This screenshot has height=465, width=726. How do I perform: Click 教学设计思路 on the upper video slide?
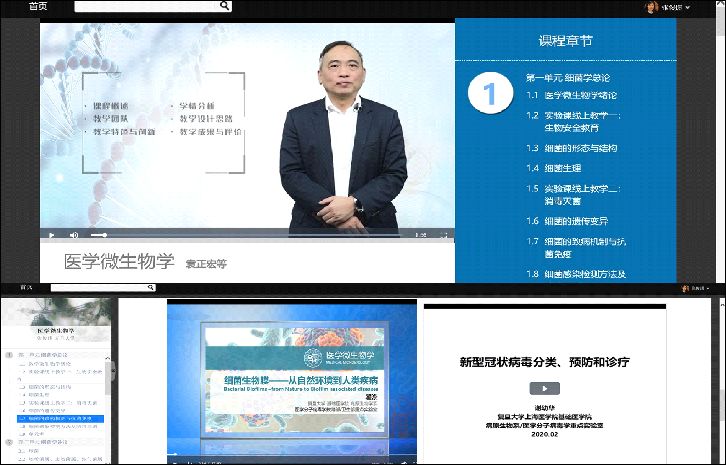tap(206, 119)
